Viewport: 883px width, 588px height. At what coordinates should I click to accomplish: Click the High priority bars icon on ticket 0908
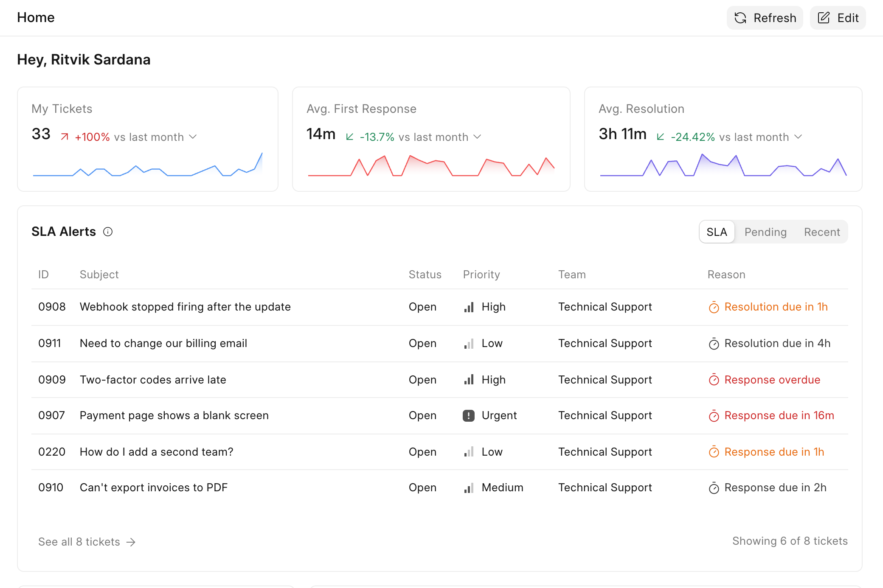tap(469, 307)
